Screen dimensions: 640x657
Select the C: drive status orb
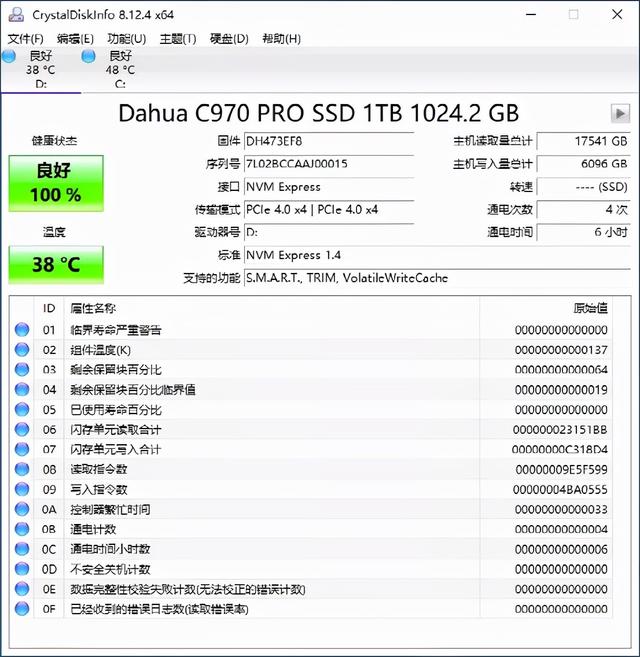pyautogui.click(x=88, y=56)
